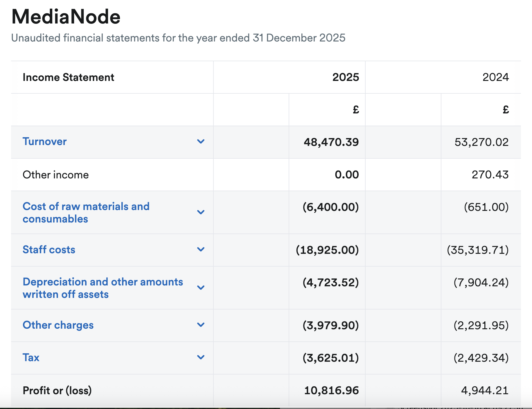The width and height of the screenshot is (532, 409).
Task: Expand Depreciation and other amounts chevron
Action: point(201,288)
